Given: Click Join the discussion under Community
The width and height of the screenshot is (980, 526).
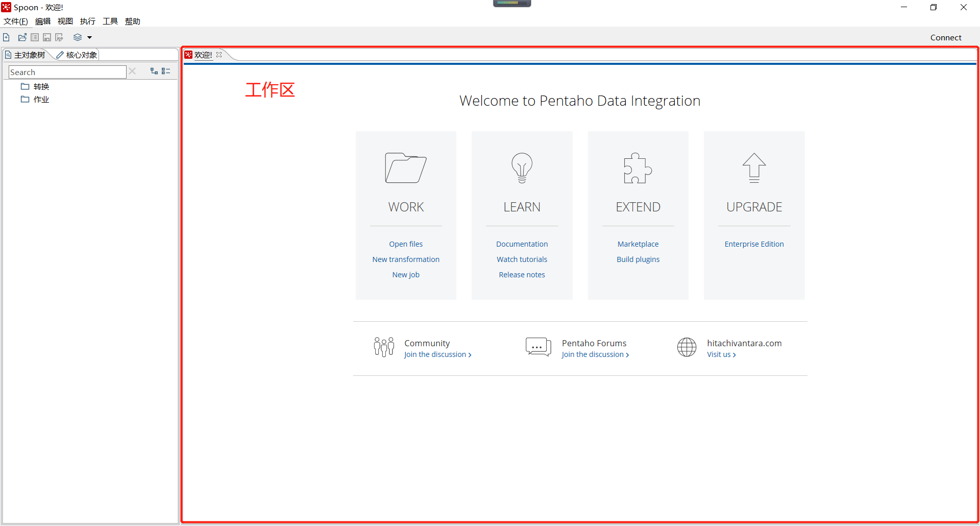Looking at the screenshot, I should point(437,354).
